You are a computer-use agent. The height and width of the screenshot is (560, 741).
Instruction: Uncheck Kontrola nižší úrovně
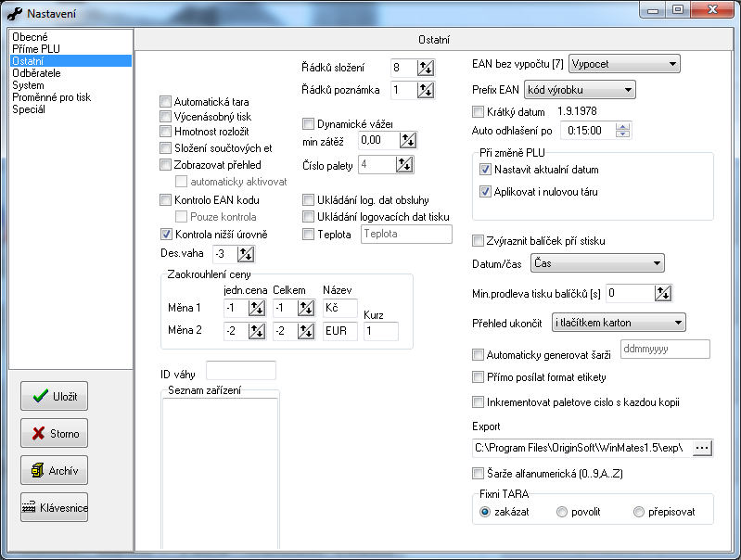(x=166, y=235)
